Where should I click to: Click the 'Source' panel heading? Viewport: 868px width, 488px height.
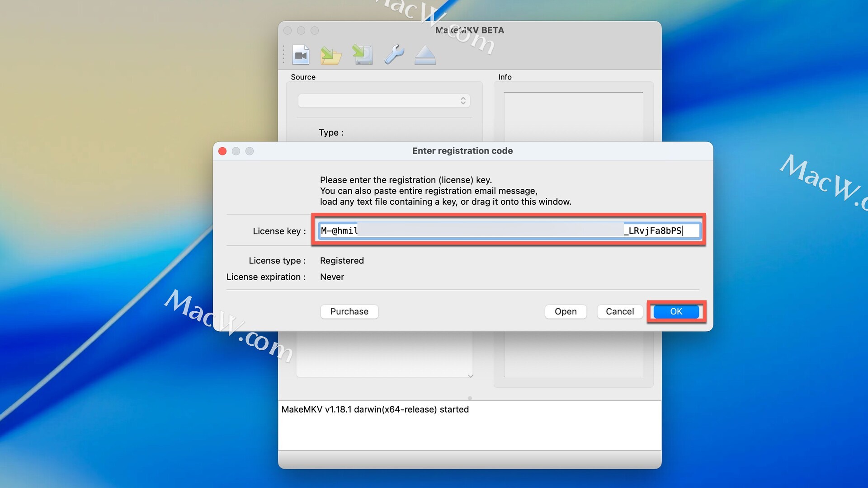(x=303, y=77)
